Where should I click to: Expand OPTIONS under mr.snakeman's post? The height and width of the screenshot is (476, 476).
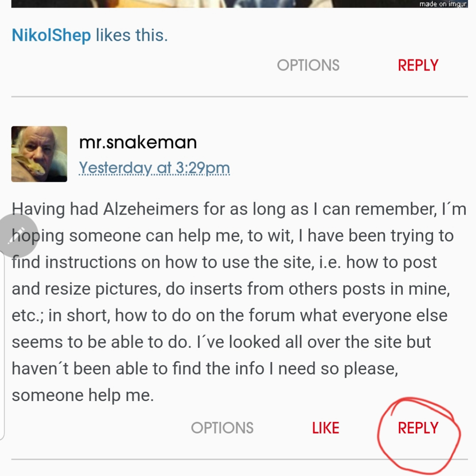tap(222, 428)
